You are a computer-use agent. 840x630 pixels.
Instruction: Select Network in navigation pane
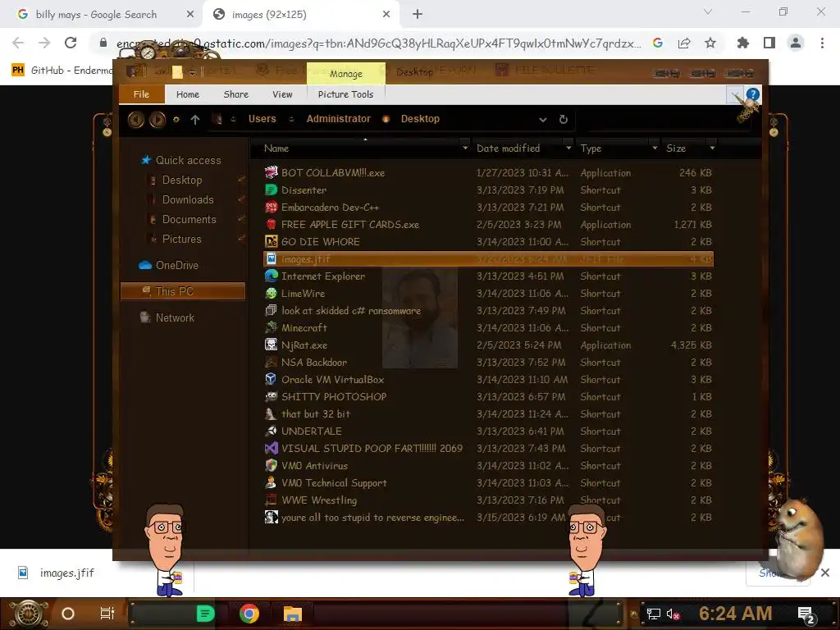tap(167, 317)
